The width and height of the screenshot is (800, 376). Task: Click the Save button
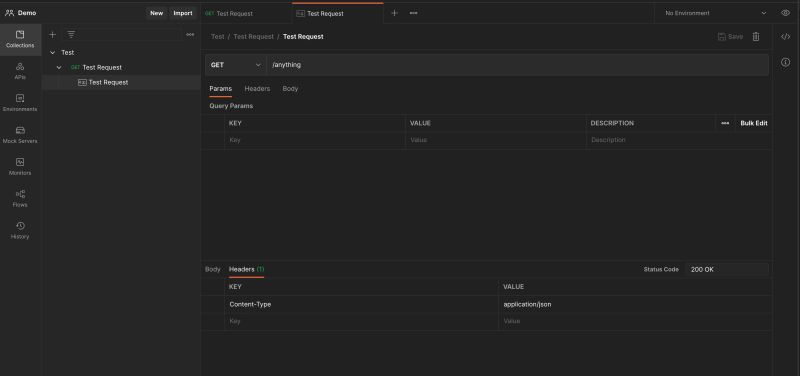[731, 37]
